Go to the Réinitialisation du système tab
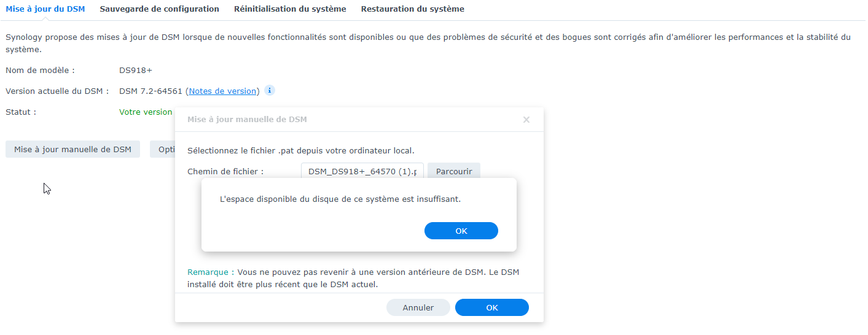868x335 pixels. [x=290, y=9]
